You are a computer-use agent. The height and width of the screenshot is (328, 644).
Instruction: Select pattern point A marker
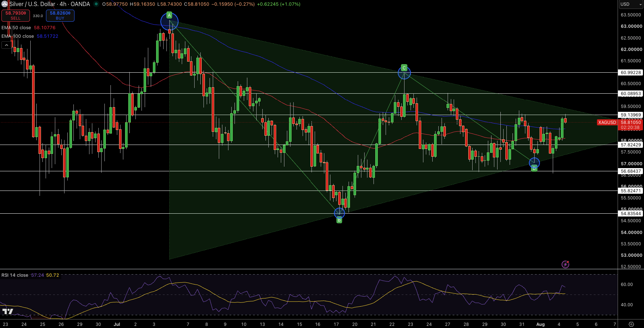coord(169,15)
